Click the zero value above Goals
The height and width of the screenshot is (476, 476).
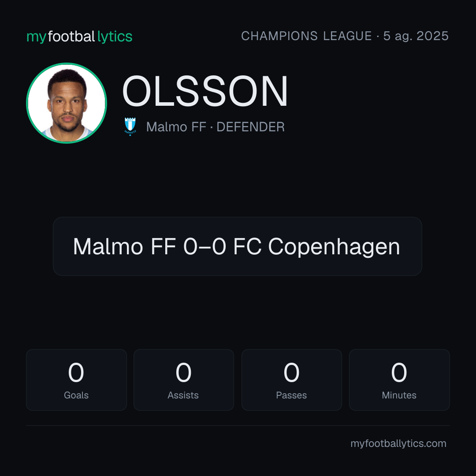point(76,372)
